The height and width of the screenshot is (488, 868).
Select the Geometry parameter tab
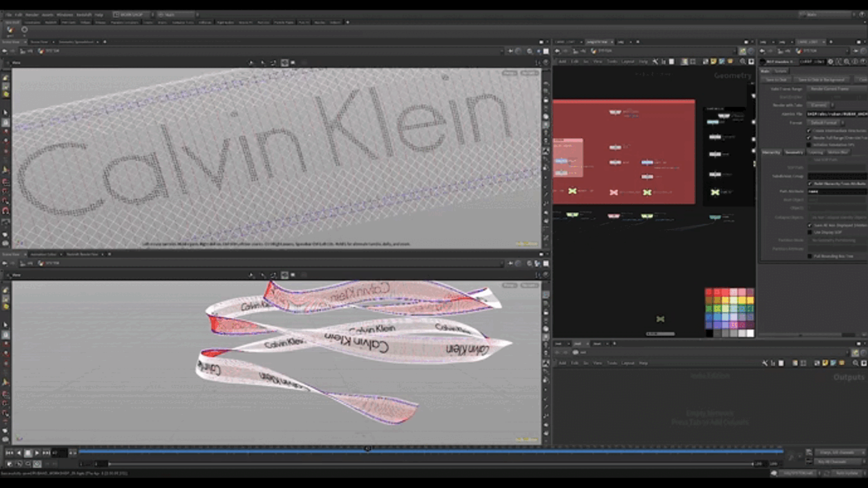(794, 152)
